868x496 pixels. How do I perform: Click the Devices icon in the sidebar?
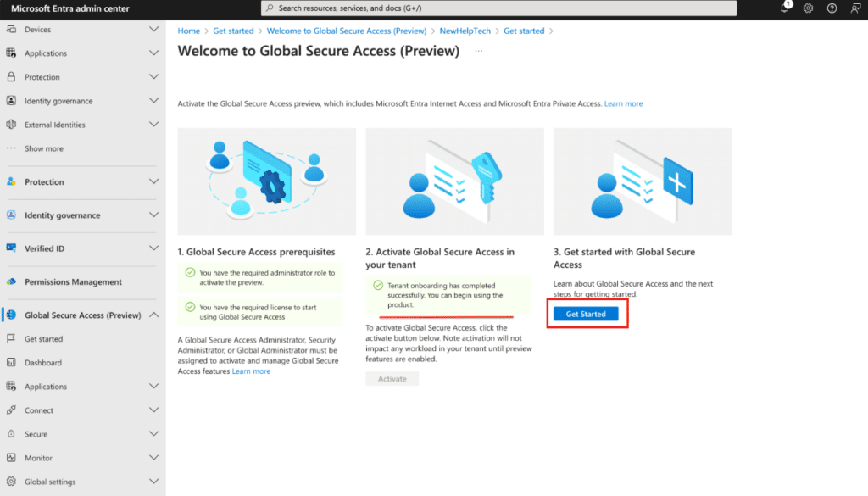(11, 30)
